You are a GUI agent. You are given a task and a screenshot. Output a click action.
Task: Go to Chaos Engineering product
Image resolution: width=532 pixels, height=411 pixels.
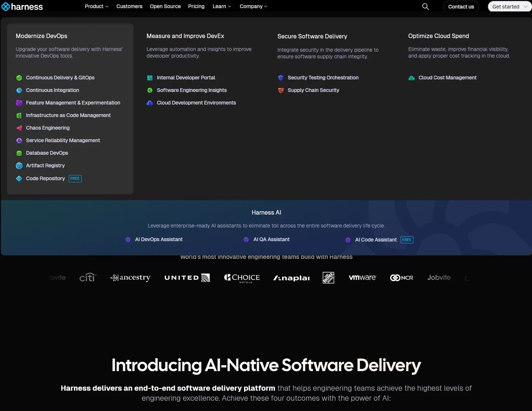tap(48, 128)
